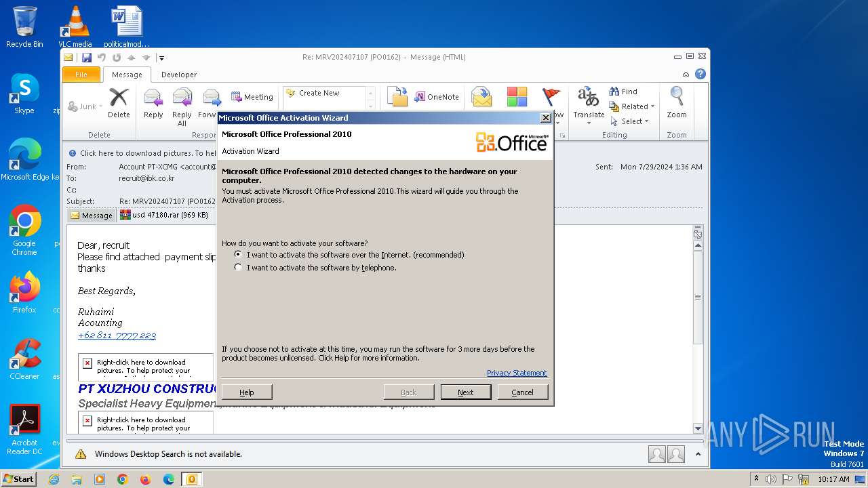Open Acrobat Reader DC desktop shortcut

pyautogui.click(x=24, y=430)
